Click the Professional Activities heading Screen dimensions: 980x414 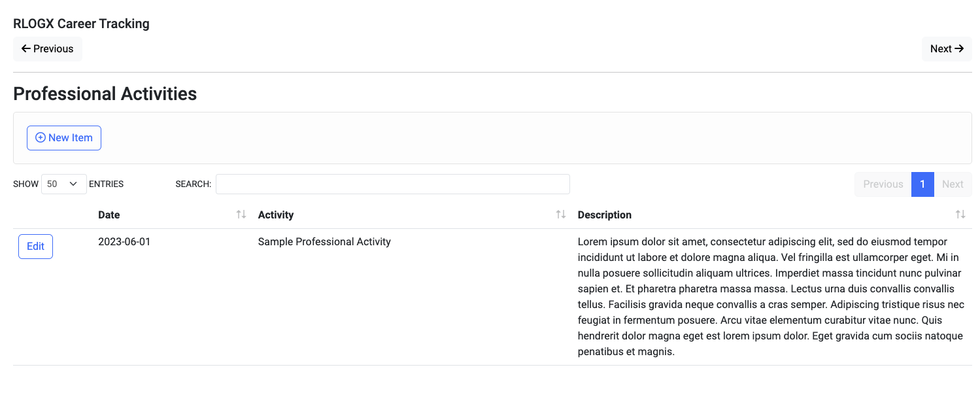click(105, 94)
